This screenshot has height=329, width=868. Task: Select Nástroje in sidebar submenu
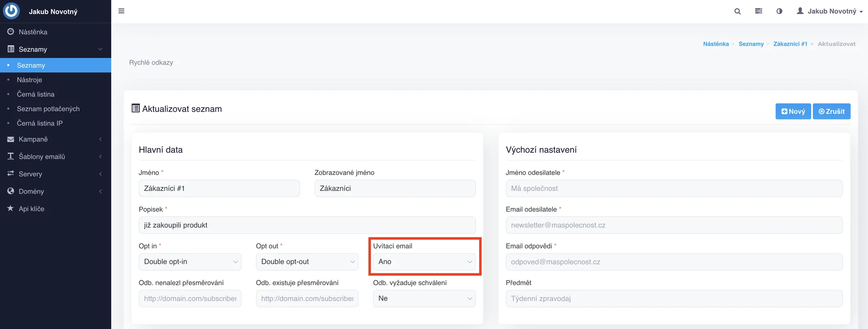pos(29,80)
